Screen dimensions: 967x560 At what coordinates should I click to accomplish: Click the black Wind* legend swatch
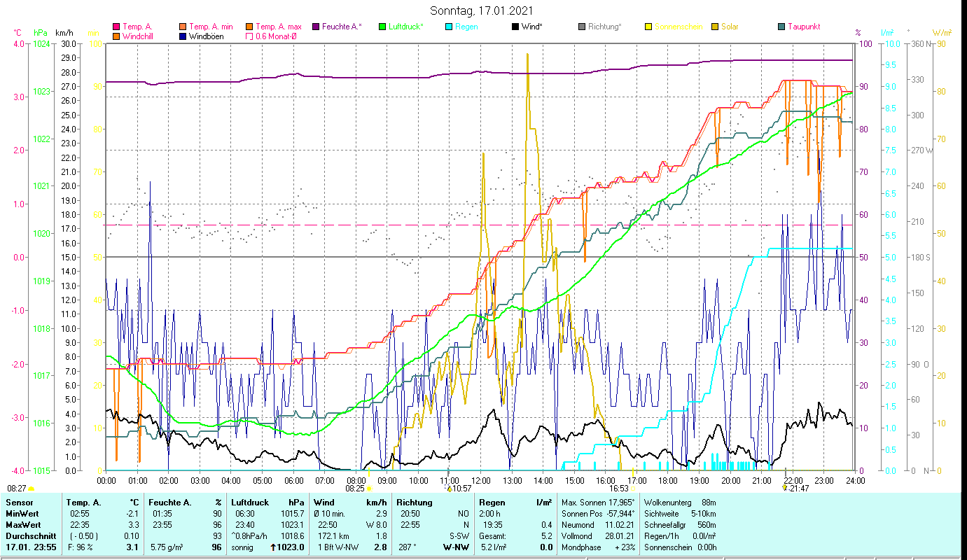coord(515,27)
